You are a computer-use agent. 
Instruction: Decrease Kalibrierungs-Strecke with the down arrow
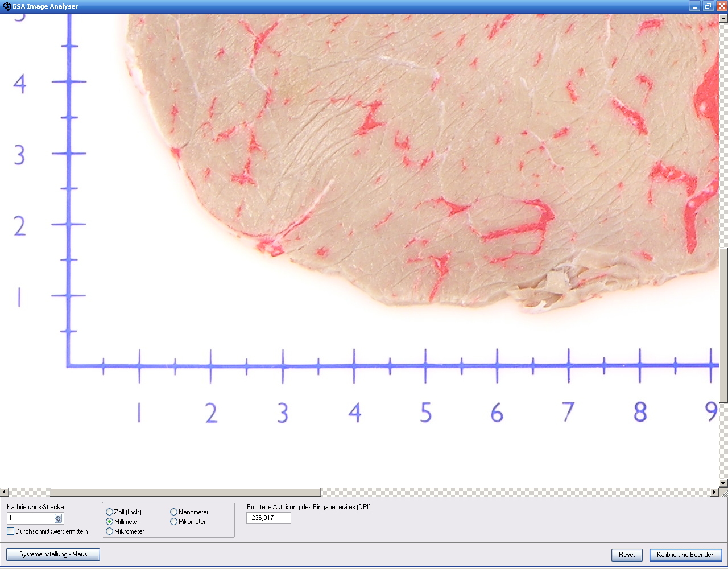(x=58, y=521)
